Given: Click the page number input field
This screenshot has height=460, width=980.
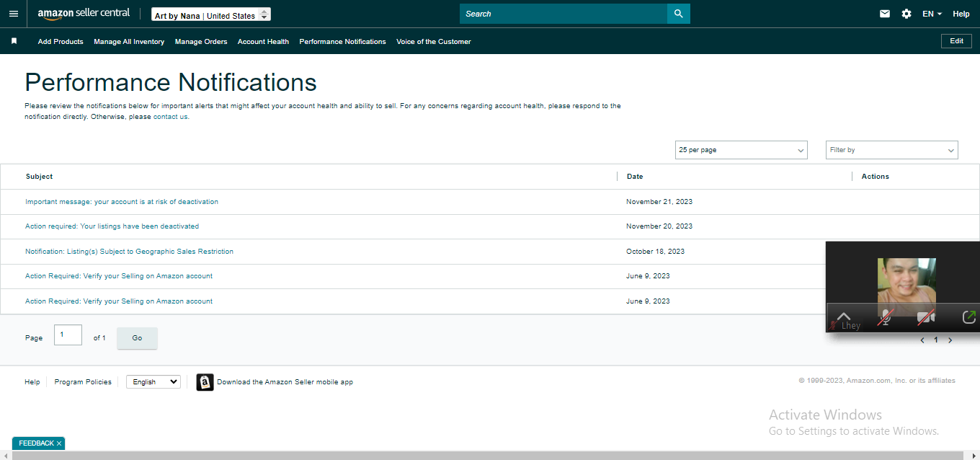Looking at the screenshot, I should [x=68, y=335].
